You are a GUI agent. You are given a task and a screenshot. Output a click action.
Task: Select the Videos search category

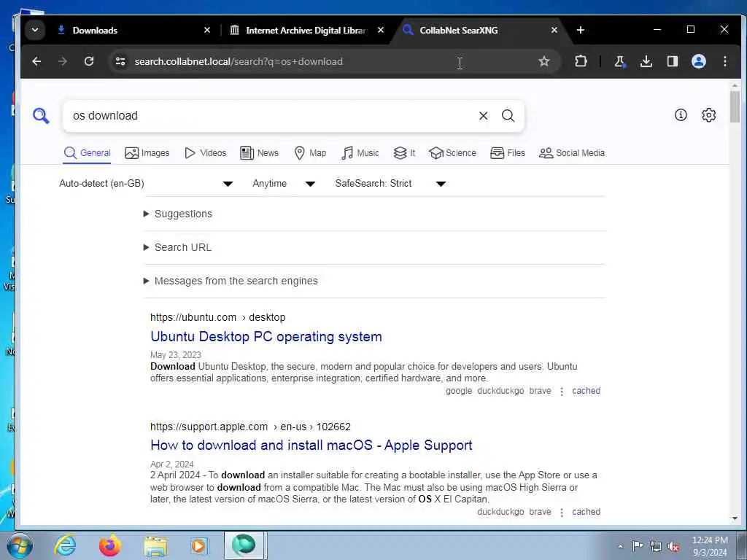[205, 153]
